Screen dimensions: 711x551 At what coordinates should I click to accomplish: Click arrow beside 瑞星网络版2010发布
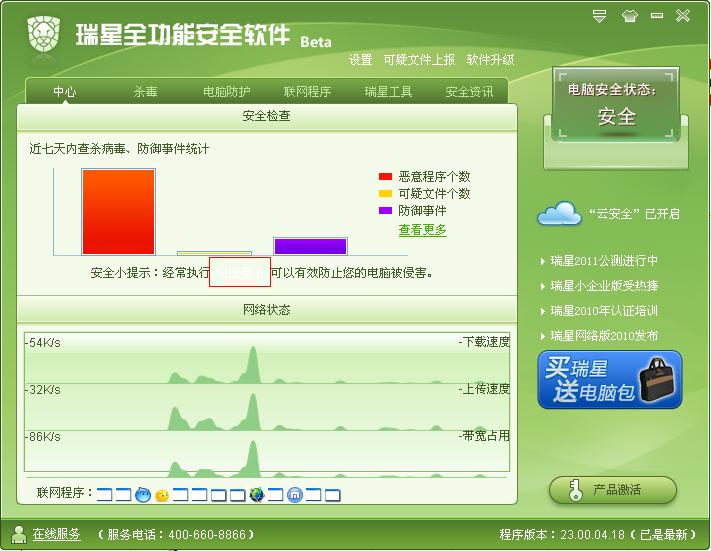click(x=543, y=336)
